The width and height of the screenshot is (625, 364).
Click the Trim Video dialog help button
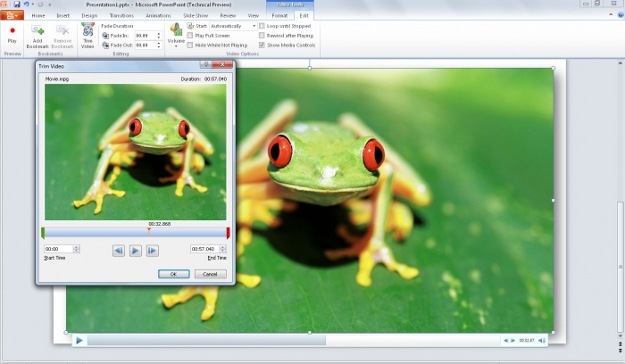(206, 64)
